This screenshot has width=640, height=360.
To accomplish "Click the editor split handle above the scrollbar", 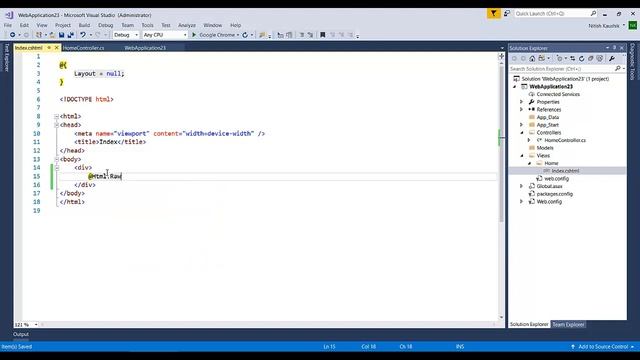I will pos(501,56).
